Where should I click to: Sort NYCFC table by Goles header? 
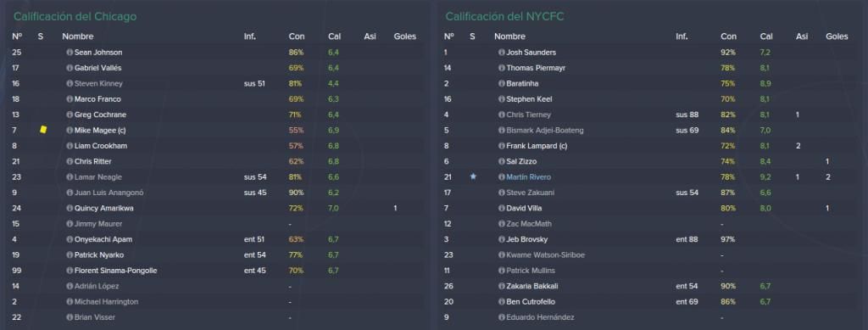click(x=837, y=36)
